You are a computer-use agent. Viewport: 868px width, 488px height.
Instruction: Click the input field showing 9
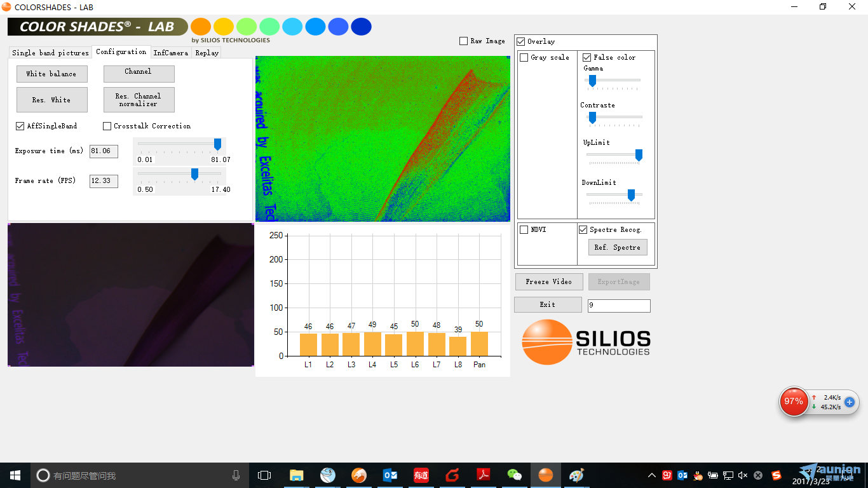(619, 306)
